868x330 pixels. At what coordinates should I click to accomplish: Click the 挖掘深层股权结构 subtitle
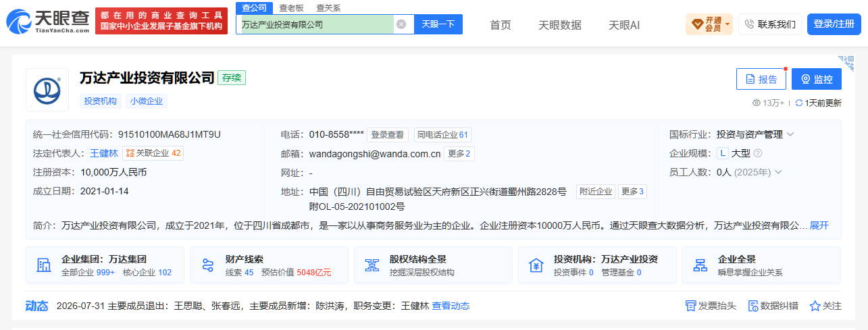[x=422, y=273]
